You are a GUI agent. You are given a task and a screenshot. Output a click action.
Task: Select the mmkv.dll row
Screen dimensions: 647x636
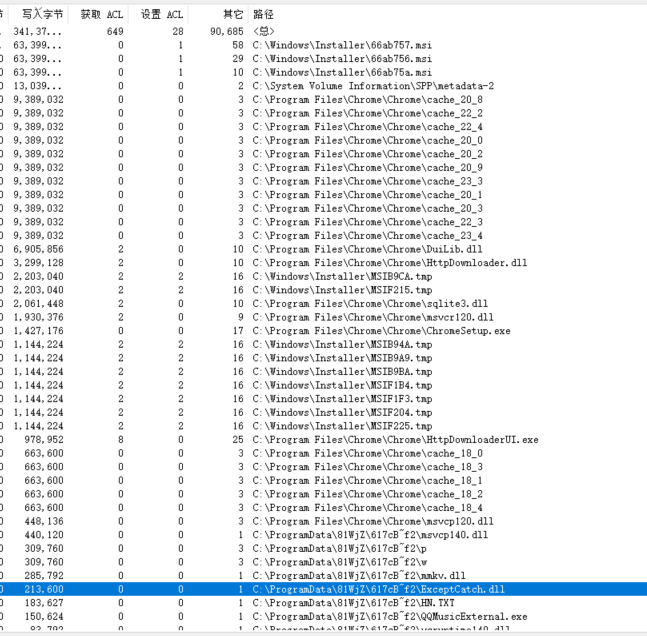pos(361,575)
